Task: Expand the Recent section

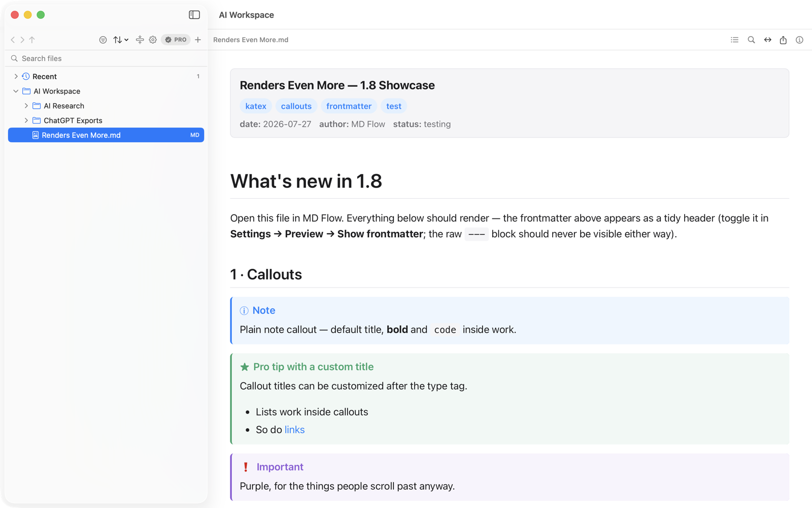Action: tap(16, 76)
